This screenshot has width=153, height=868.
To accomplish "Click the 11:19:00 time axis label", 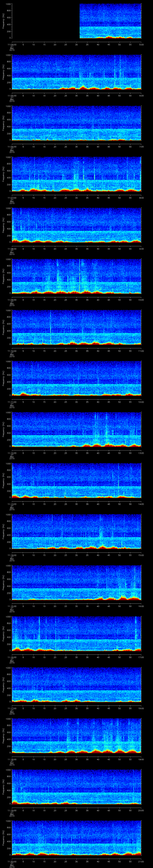I will [12, 810].
